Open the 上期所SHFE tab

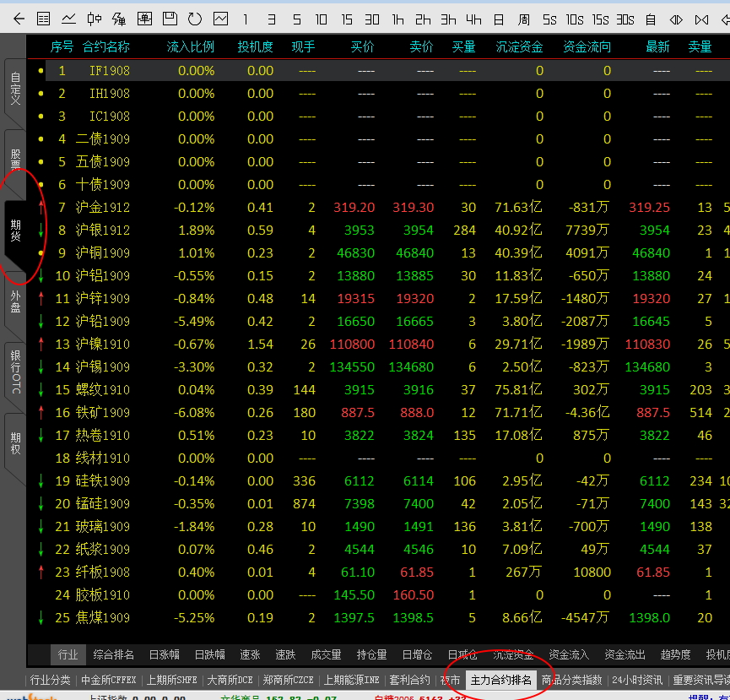[x=171, y=680]
